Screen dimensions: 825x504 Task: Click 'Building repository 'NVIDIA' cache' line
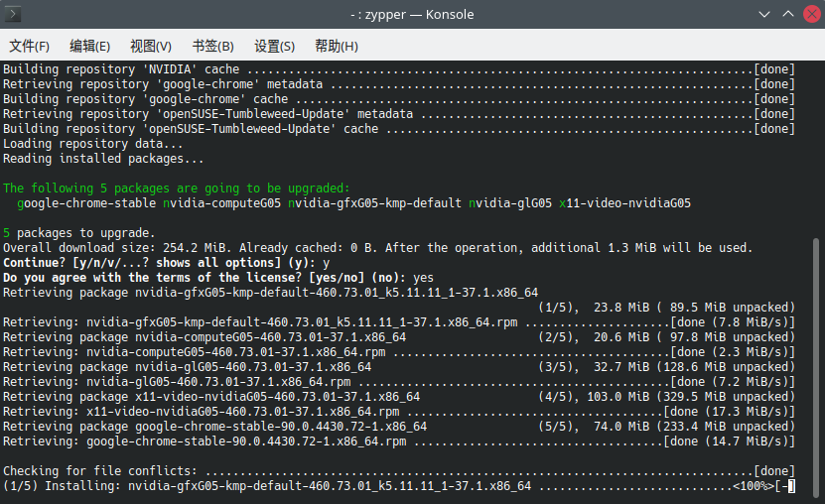coord(398,69)
